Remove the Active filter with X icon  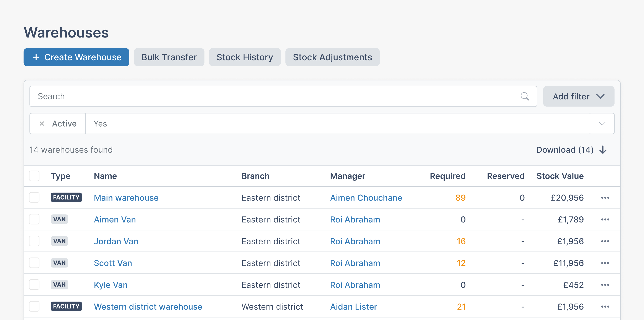point(42,124)
